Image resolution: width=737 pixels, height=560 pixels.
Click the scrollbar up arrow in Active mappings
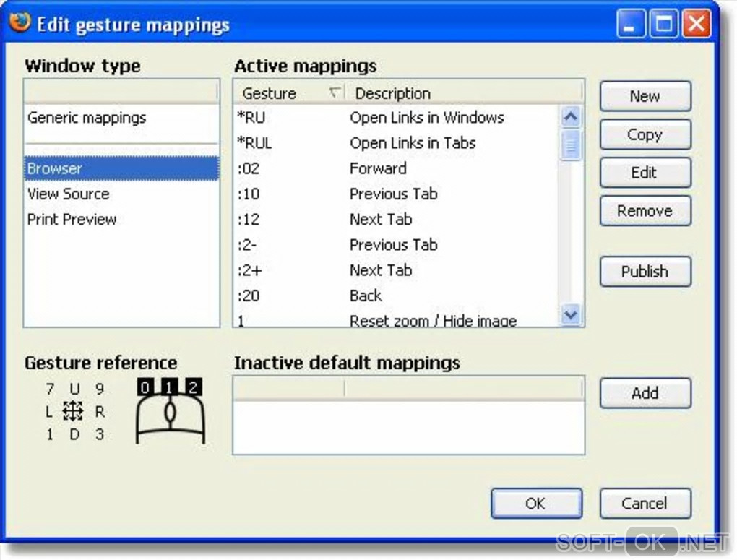click(571, 116)
